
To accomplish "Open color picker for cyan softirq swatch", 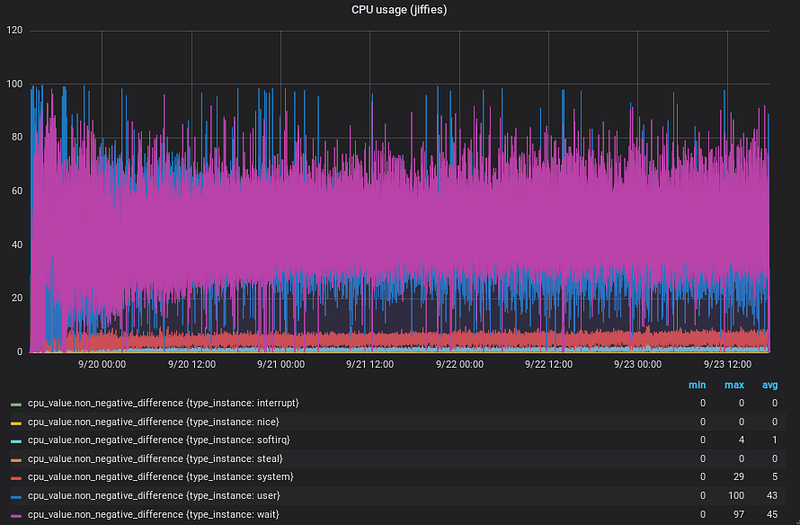I will 16,441.
